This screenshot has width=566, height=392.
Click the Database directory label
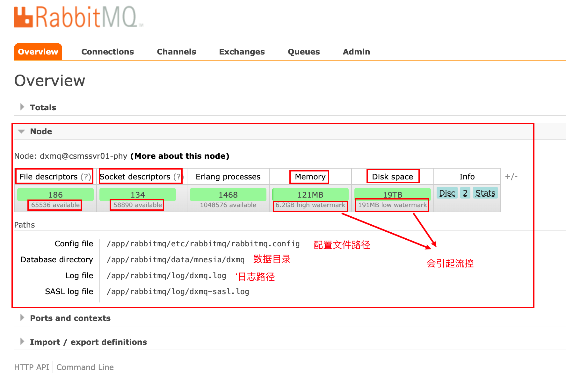click(57, 260)
